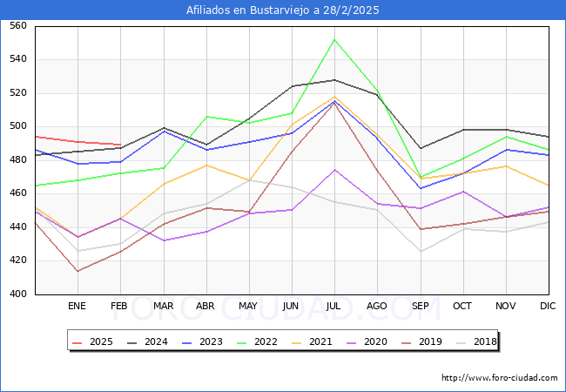
Task: Select the 2023 legend entry
Action: click(202, 341)
